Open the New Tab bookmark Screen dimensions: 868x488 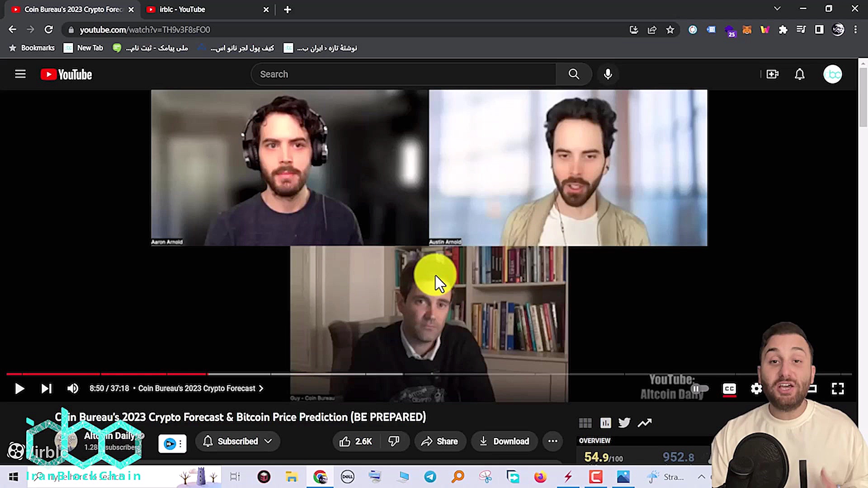83,48
